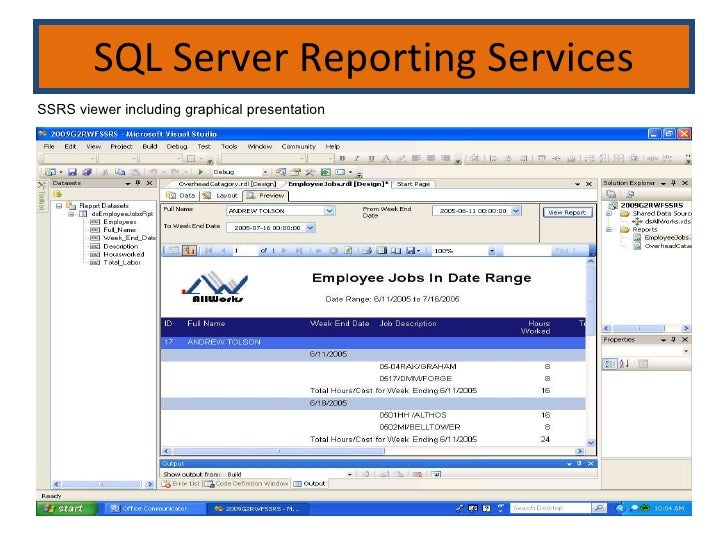This screenshot has height=546, width=728.
Task: Click the font color A icon
Action: point(386,159)
